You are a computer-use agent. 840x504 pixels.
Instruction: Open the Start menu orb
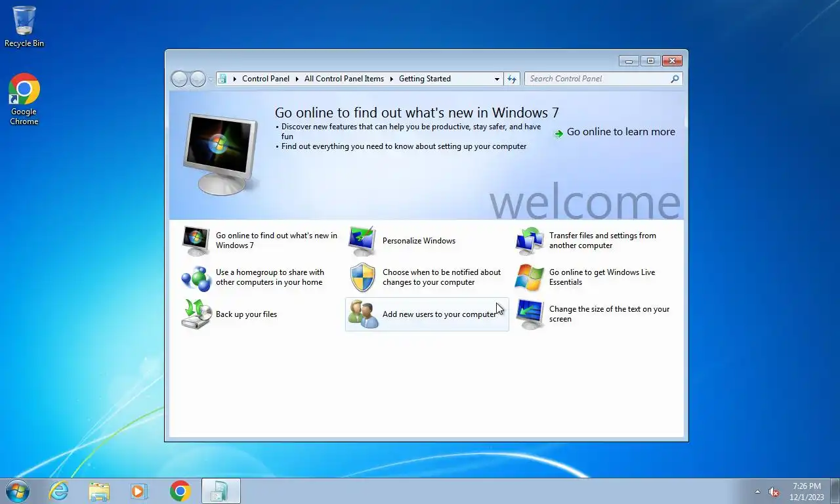[17, 491]
